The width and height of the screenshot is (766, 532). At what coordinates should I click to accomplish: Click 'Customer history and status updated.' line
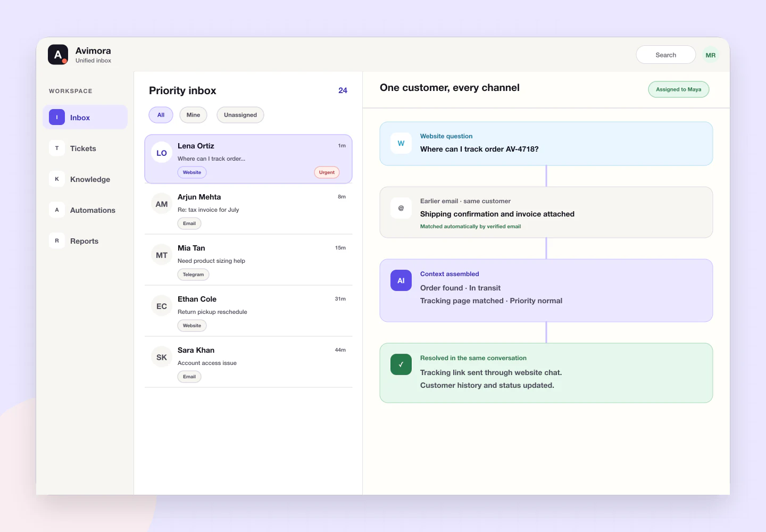(487, 385)
